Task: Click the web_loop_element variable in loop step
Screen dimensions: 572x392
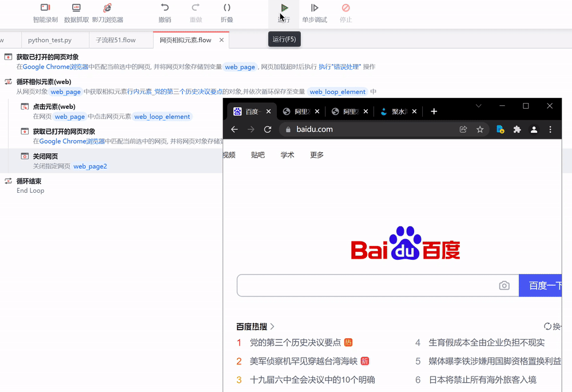Action: tap(337, 92)
